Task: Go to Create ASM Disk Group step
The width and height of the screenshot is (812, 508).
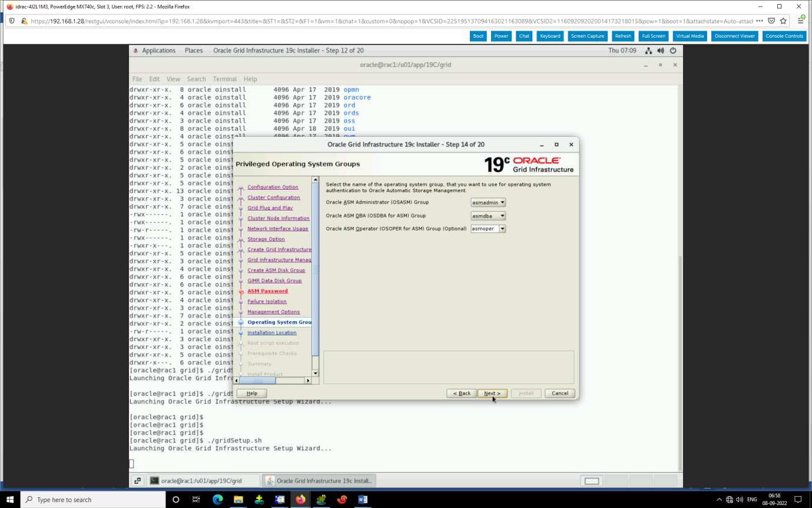Action: coord(276,271)
